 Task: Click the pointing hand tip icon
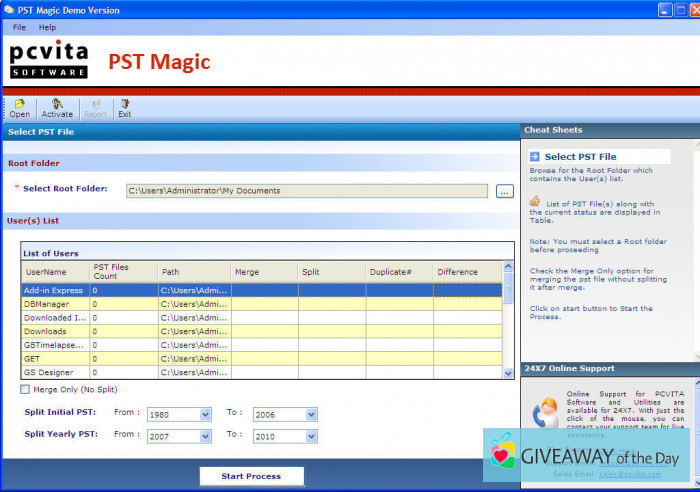pyautogui.click(x=535, y=201)
